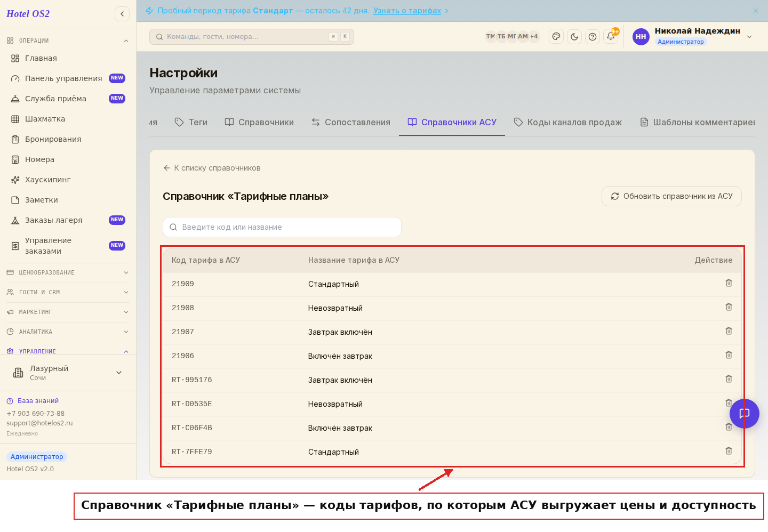Switch to Коды каналов продаж tab
This screenshot has width=768, height=532.
568,122
